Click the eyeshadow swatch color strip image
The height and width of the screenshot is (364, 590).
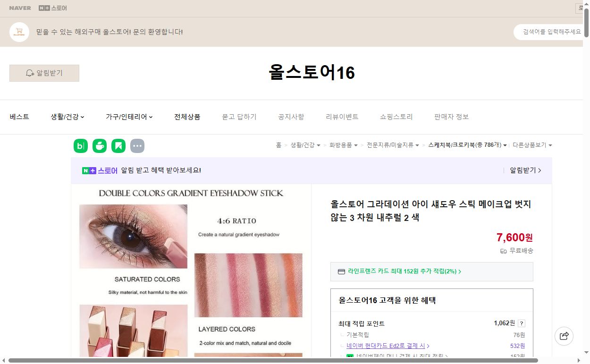pos(249,285)
